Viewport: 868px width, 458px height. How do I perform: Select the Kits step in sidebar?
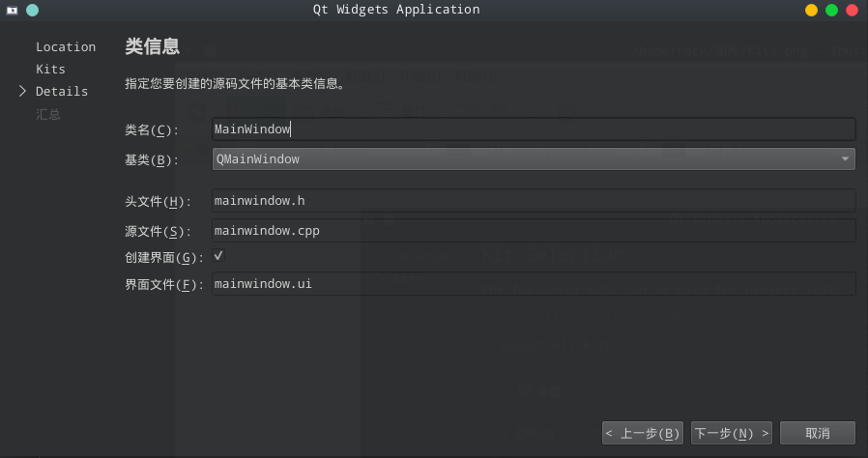[50, 69]
